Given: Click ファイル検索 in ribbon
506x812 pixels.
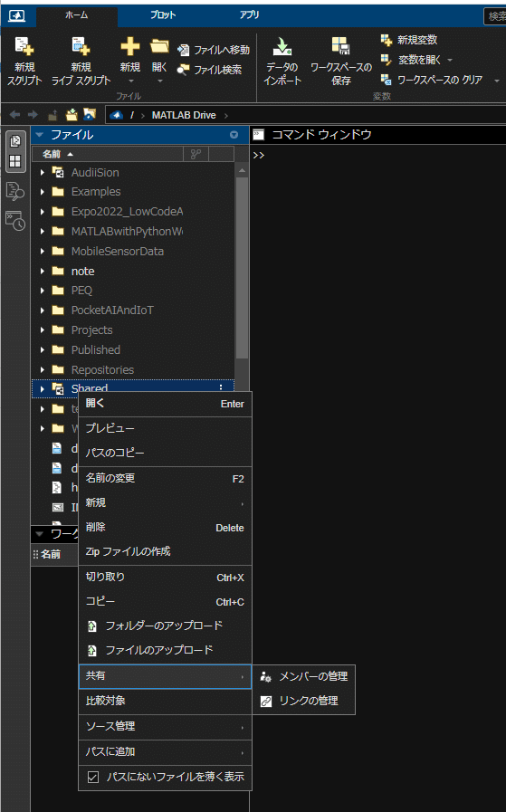Looking at the screenshot, I should click(x=209, y=70).
